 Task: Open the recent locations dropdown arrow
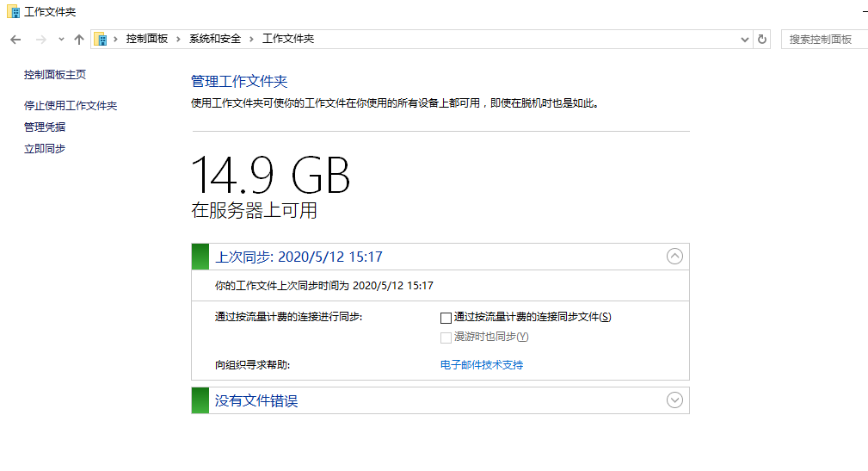tap(61, 40)
